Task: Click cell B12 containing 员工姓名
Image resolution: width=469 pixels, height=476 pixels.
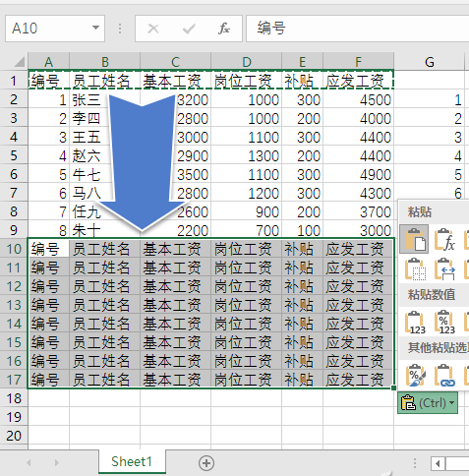Action: tap(105, 286)
